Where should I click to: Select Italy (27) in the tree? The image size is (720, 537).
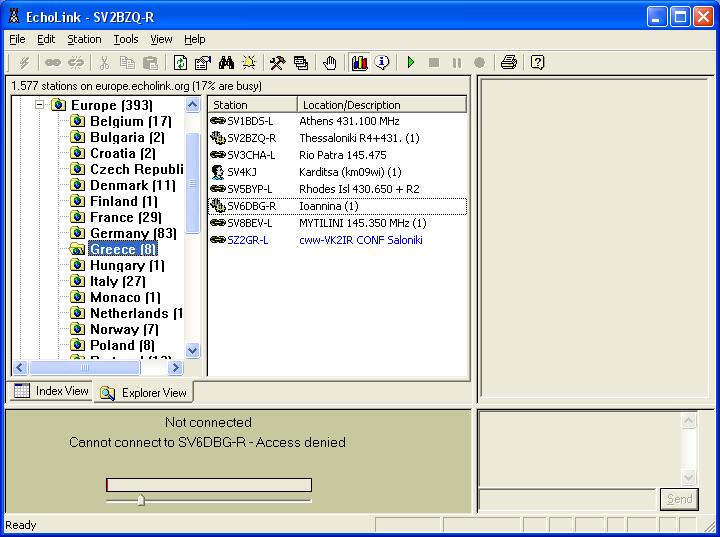[x=118, y=281]
